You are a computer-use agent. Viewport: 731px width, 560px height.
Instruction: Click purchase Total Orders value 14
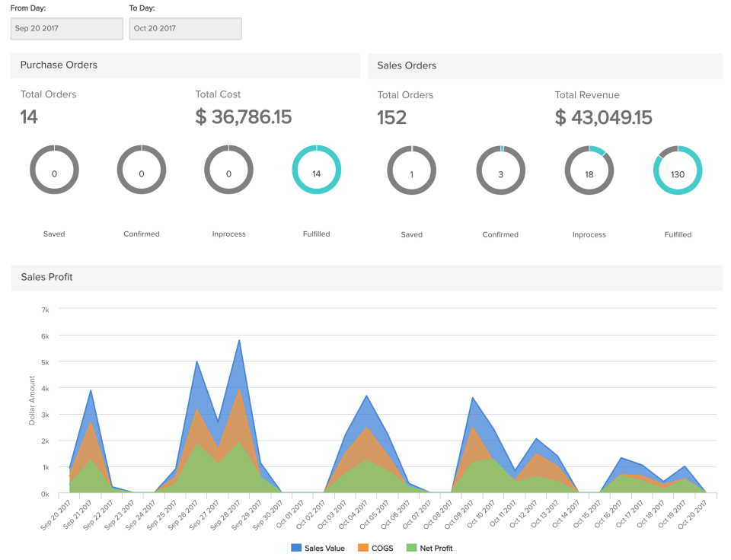(x=29, y=117)
